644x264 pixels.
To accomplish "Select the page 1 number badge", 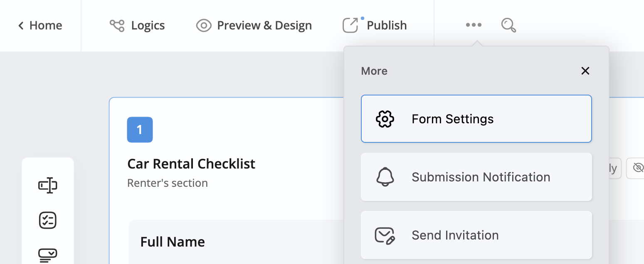I will 140,130.
